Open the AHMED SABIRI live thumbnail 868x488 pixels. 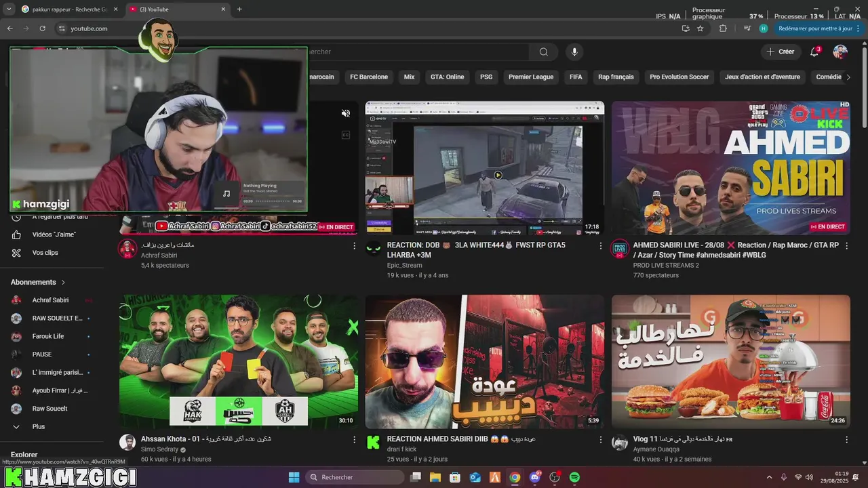tap(731, 168)
